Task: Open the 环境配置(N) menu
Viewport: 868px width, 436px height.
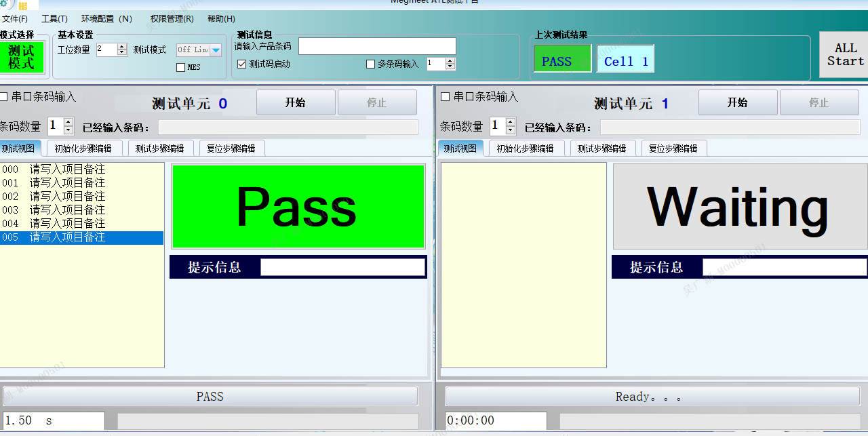Action: click(107, 19)
